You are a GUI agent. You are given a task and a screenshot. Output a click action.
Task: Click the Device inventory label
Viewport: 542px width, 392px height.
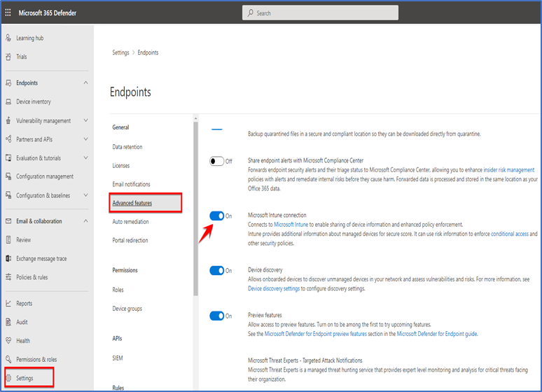pyautogui.click(x=34, y=101)
